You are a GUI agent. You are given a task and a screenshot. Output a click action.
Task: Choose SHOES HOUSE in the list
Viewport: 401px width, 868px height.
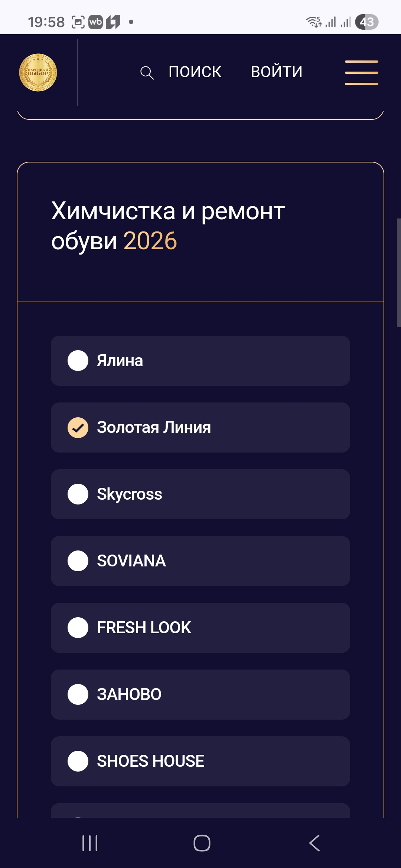click(78, 761)
